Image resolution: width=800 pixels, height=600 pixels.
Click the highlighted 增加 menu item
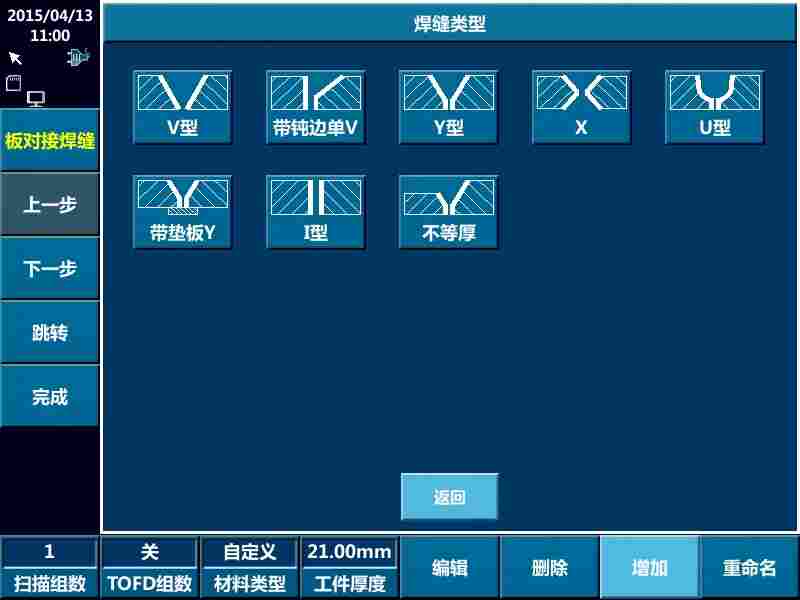[650, 566]
